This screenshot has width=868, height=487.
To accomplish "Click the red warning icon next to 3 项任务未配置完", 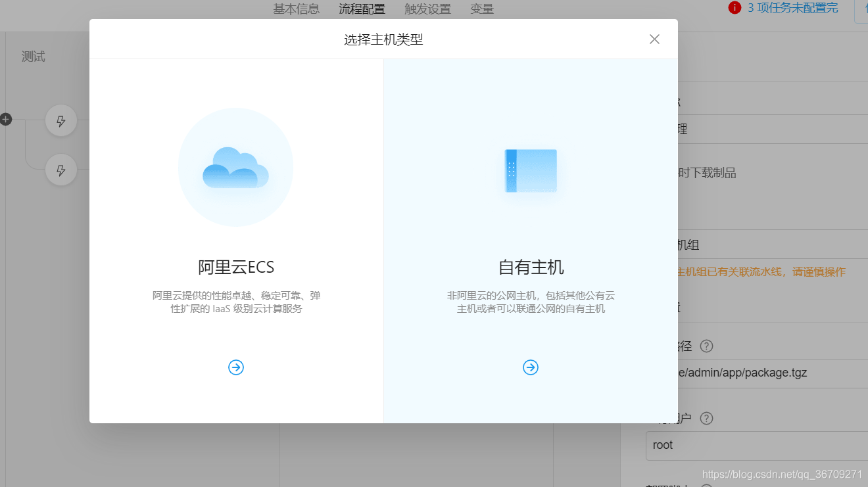I will (x=735, y=8).
